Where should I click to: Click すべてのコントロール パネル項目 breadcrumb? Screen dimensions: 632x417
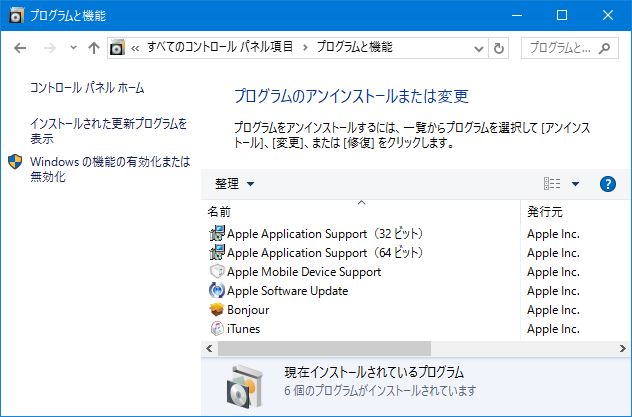220,47
